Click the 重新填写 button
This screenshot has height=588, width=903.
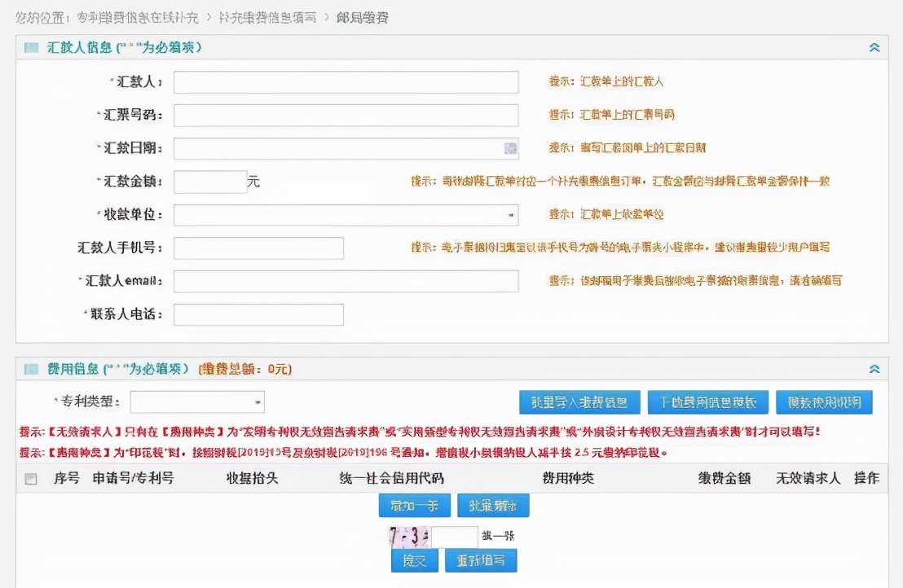coord(481,560)
